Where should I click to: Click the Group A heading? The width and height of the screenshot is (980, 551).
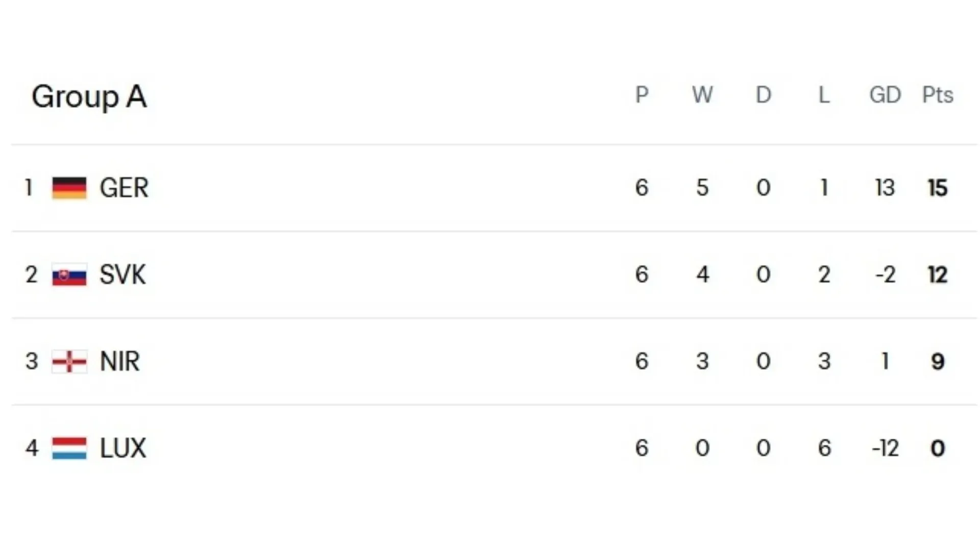coord(89,96)
